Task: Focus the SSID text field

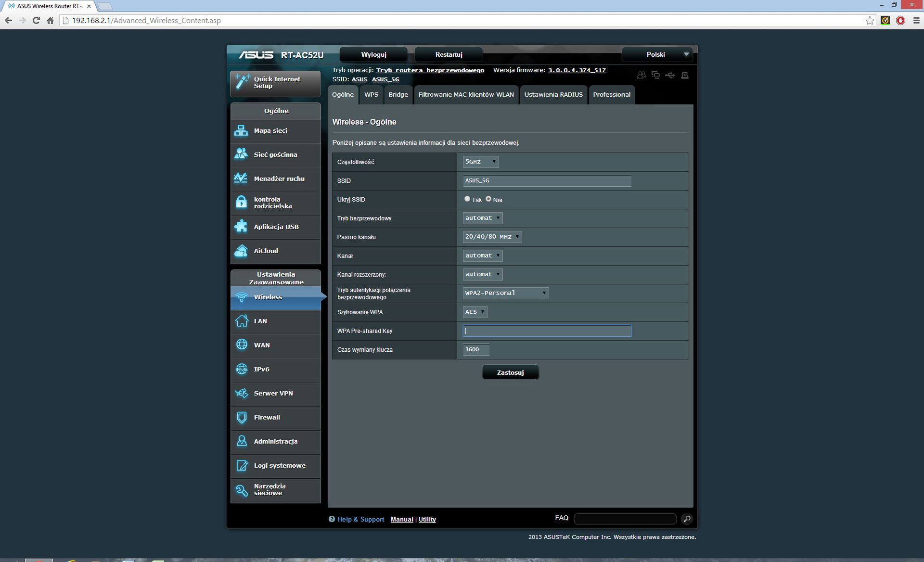Action: (x=547, y=180)
